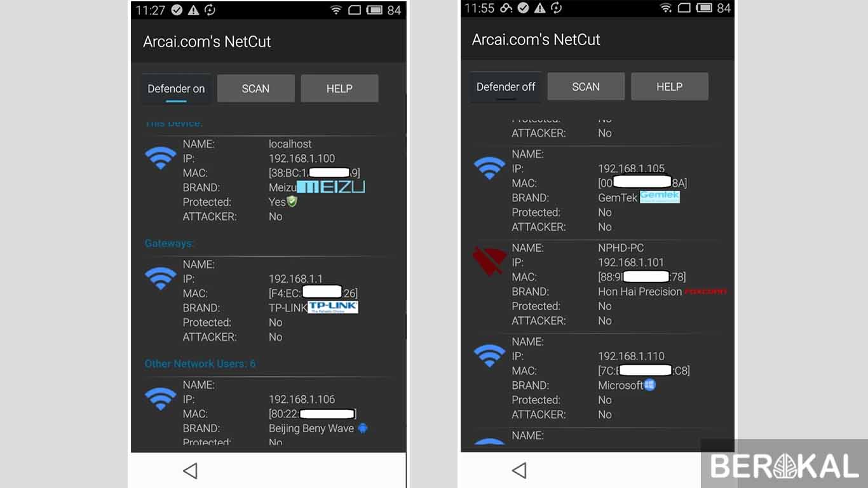Click SCAN button in right phone
This screenshot has height=488, width=868.
(586, 86)
